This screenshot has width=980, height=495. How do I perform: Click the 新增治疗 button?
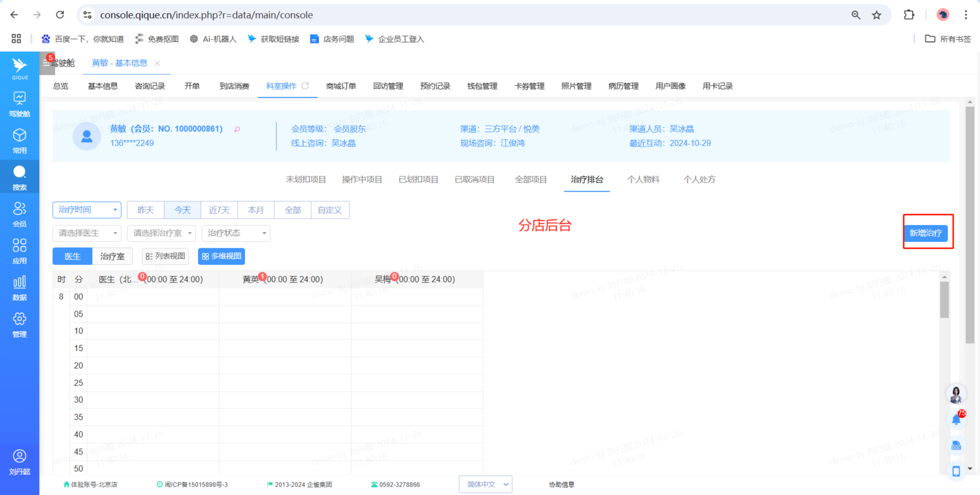[926, 233]
